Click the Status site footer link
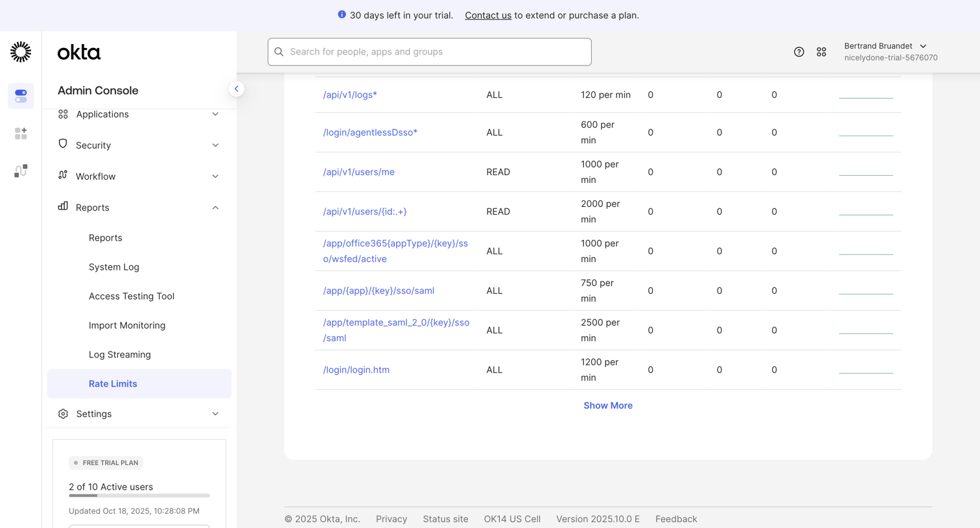The width and height of the screenshot is (980, 528). 445,519
